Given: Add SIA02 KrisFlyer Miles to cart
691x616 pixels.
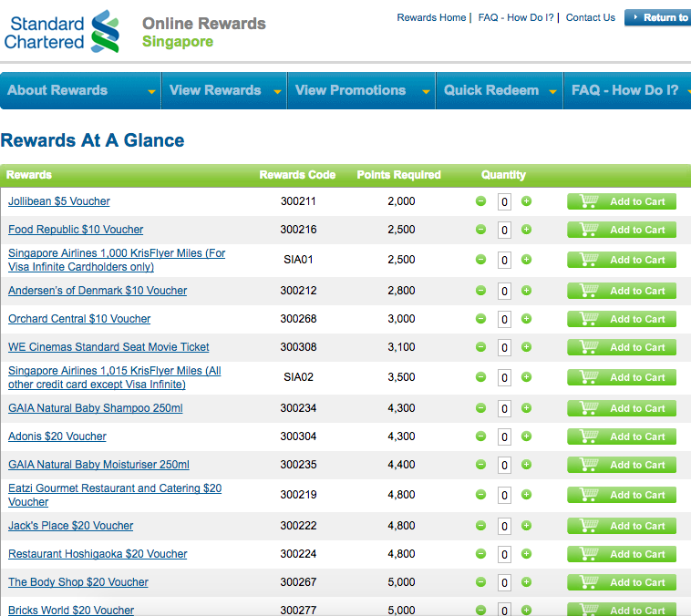Looking at the screenshot, I should (622, 377).
